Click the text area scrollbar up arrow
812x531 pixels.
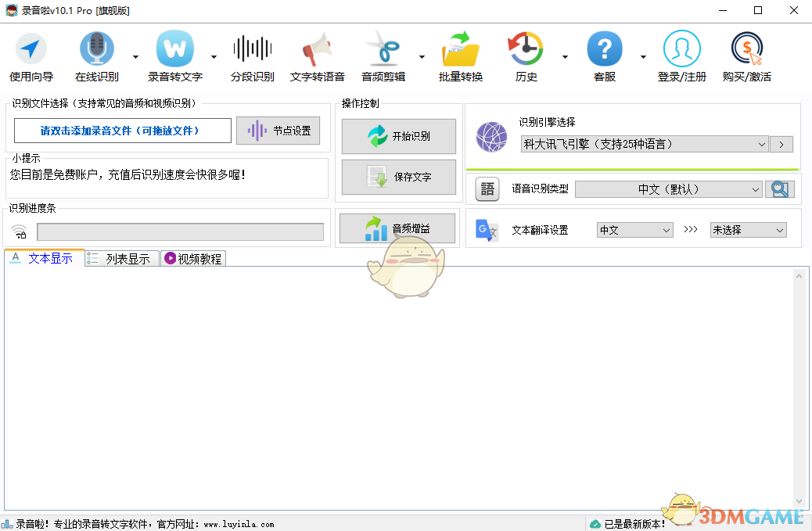[799, 276]
